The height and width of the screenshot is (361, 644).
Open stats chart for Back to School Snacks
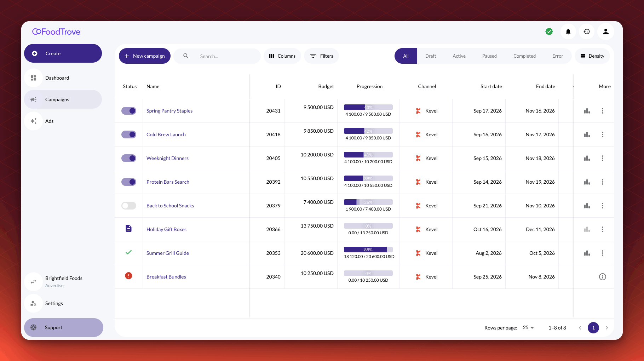pos(587,206)
